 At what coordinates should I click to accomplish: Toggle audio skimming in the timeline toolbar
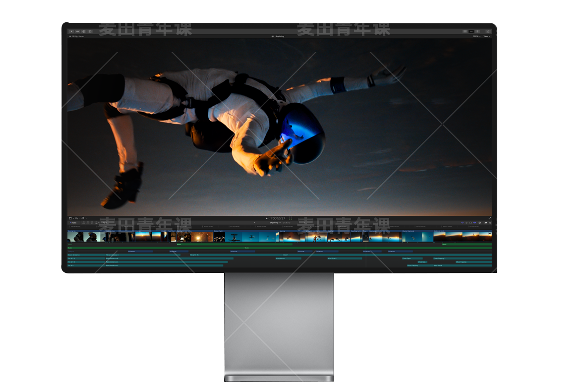tap(467, 223)
